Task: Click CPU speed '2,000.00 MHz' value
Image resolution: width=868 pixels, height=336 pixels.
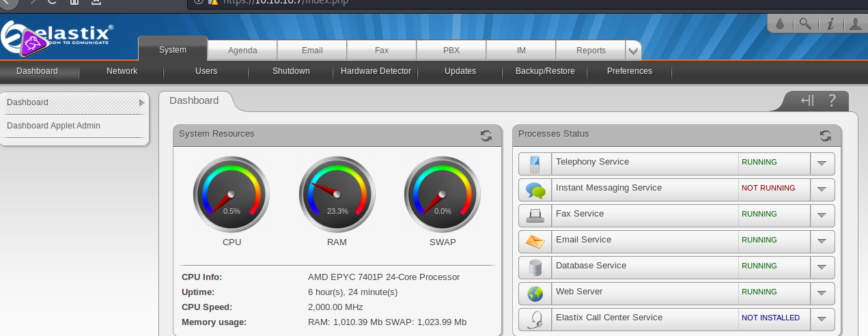Action: 335,307
